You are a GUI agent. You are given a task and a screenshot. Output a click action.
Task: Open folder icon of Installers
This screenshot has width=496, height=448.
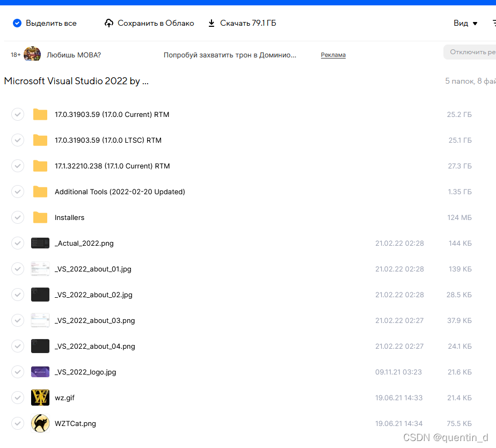(40, 217)
